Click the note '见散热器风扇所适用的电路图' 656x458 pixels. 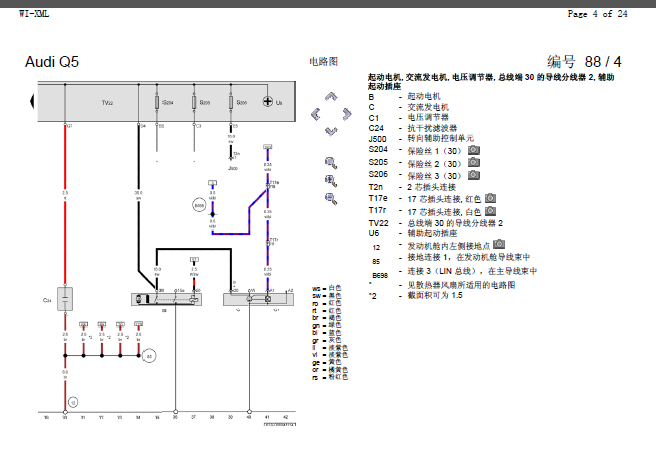click(x=461, y=285)
